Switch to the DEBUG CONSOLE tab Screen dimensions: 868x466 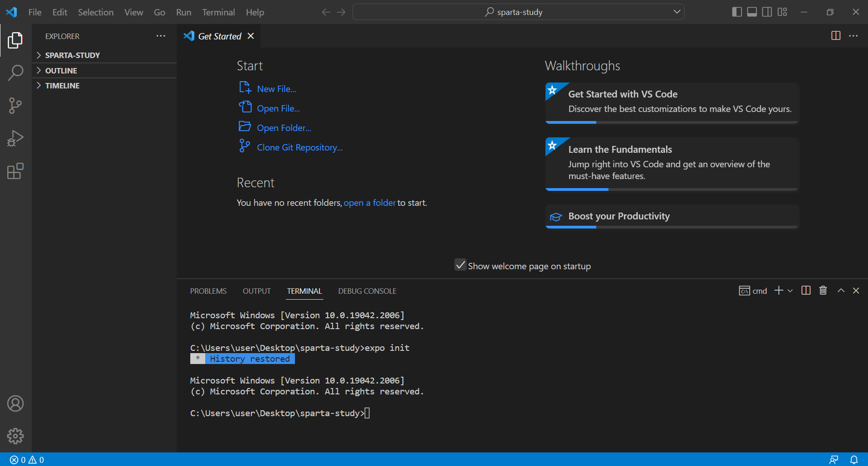367,291
